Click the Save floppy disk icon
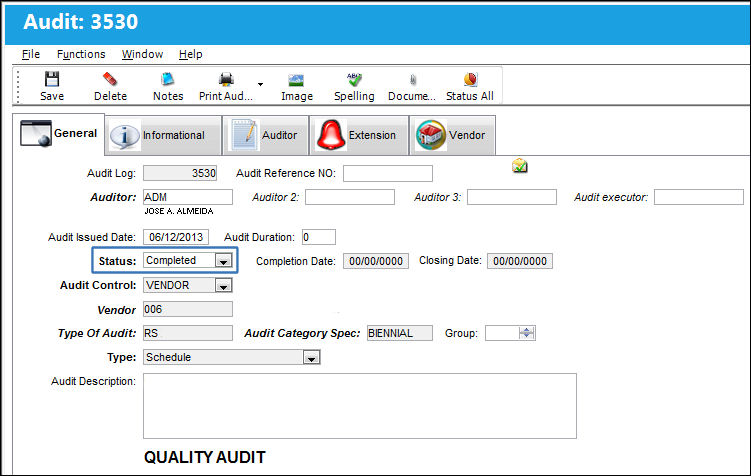This screenshot has height=476, width=751. (x=52, y=79)
